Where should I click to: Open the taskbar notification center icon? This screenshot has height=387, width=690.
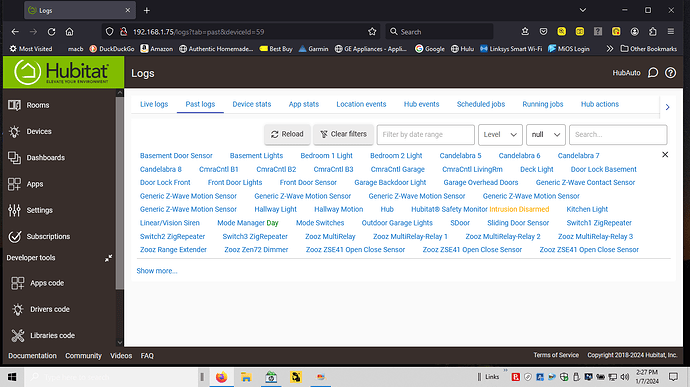(673, 377)
